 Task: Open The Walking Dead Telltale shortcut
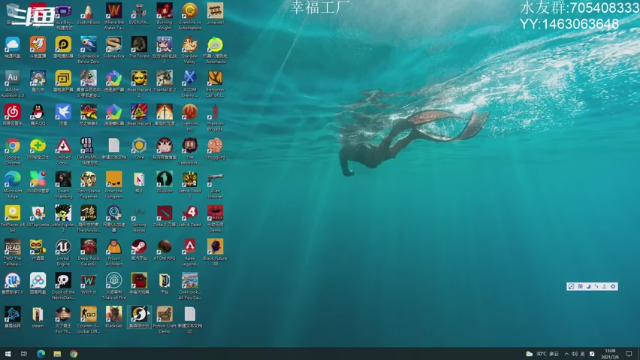[x=12, y=253]
